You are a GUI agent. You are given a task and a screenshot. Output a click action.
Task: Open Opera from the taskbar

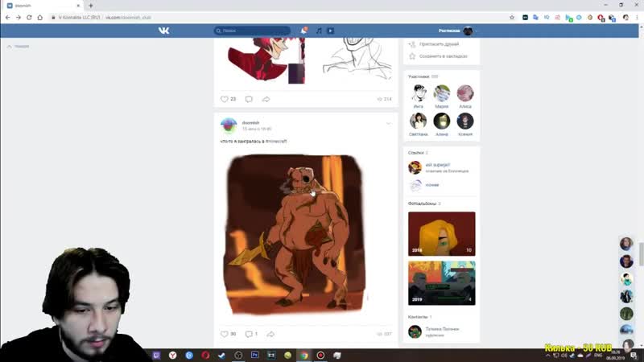coord(205,356)
